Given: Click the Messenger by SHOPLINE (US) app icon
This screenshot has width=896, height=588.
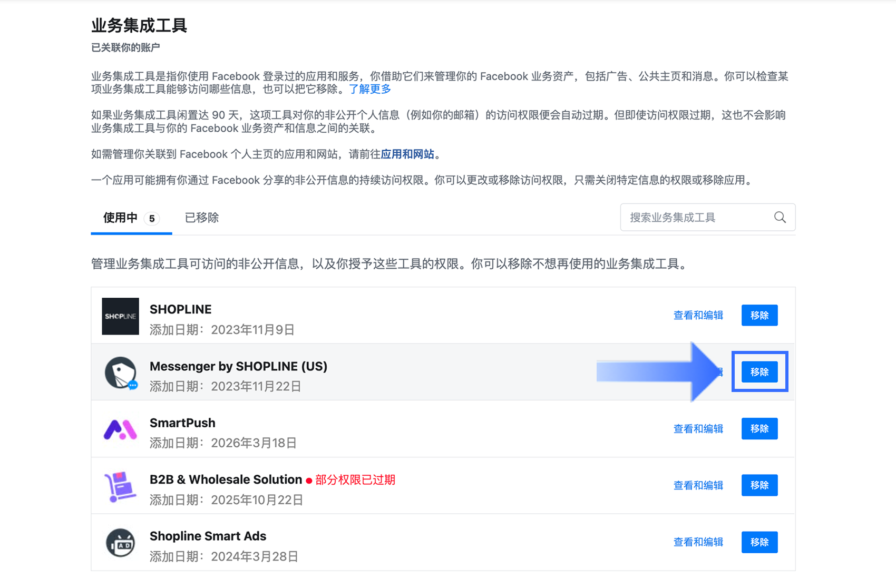Looking at the screenshot, I should click(121, 373).
